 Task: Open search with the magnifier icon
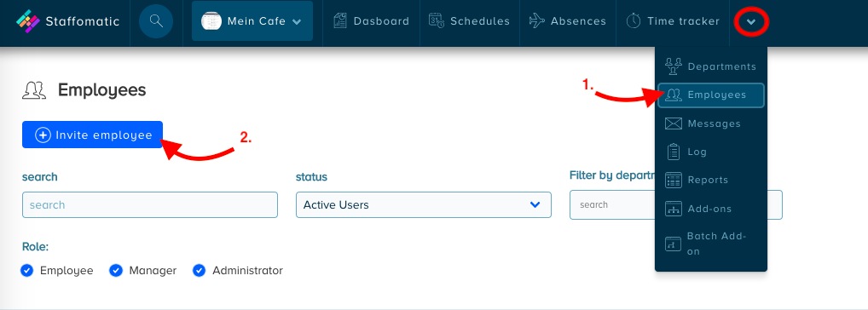coord(156,21)
